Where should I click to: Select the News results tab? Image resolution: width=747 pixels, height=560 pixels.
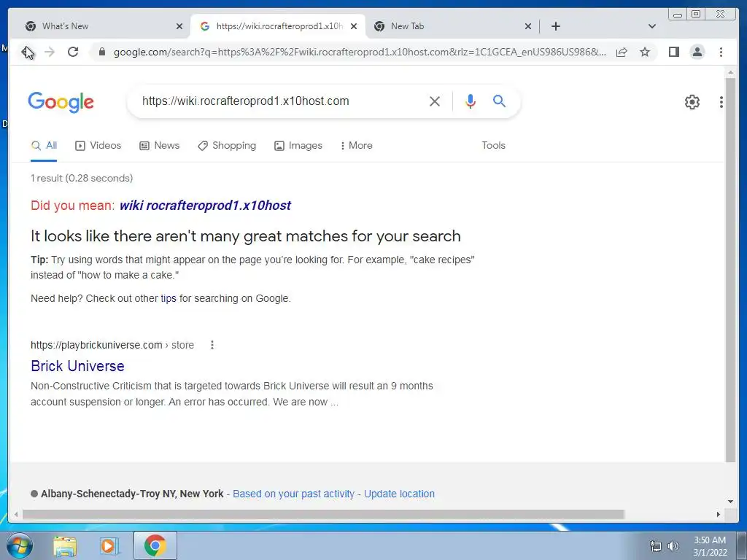coord(159,145)
